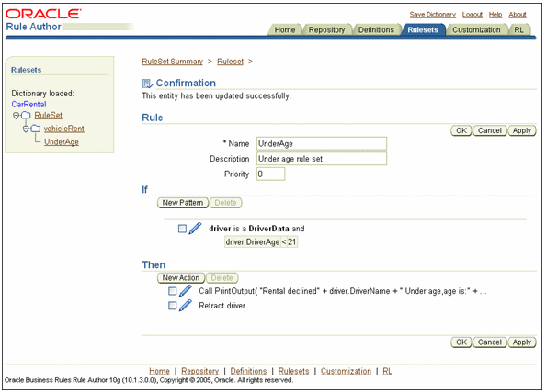Open the Repository tab
The width and height of the screenshot is (546, 392).
coord(326,30)
